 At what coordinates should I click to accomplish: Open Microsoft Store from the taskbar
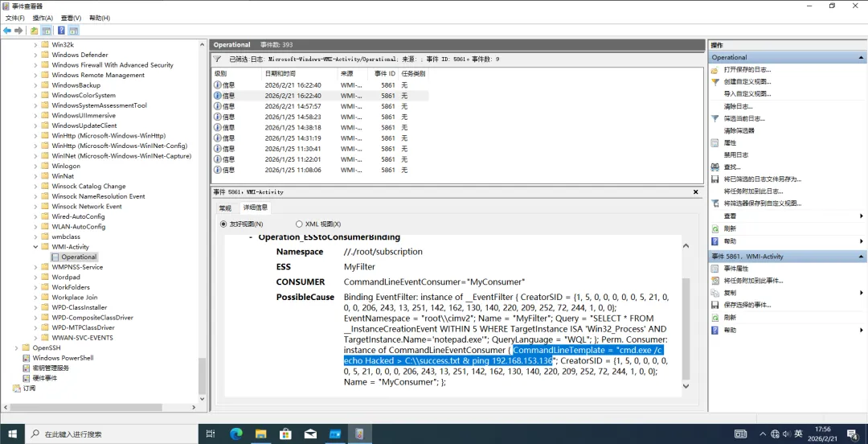[x=285, y=434]
